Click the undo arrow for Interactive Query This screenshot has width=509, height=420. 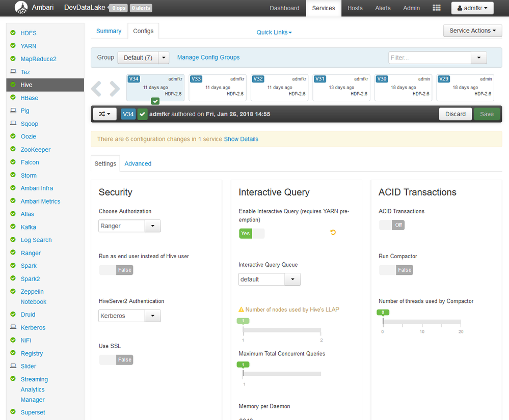[x=333, y=233]
